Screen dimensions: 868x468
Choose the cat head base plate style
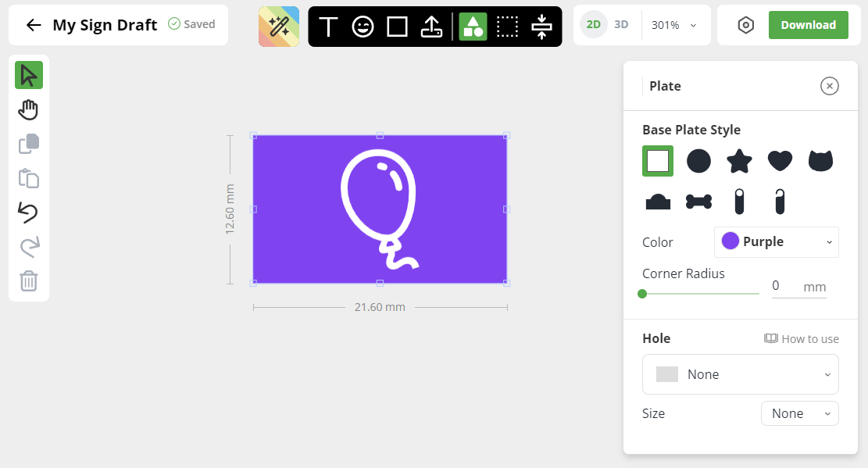tap(820, 161)
